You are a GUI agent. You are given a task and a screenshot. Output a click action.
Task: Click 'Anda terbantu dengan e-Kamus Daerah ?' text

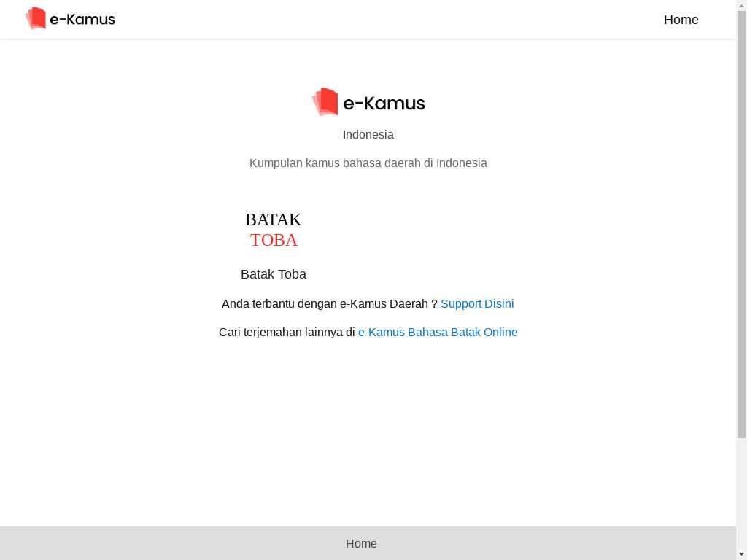329,304
